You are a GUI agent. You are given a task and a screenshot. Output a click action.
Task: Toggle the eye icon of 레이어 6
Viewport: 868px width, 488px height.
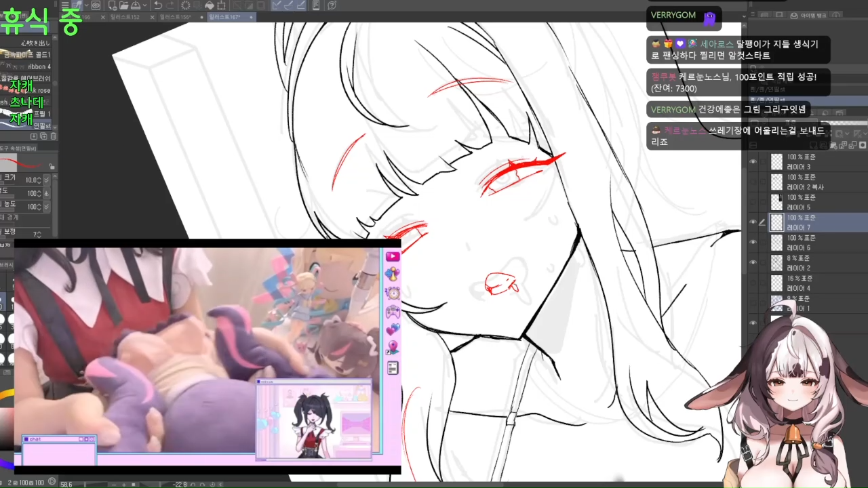click(753, 243)
